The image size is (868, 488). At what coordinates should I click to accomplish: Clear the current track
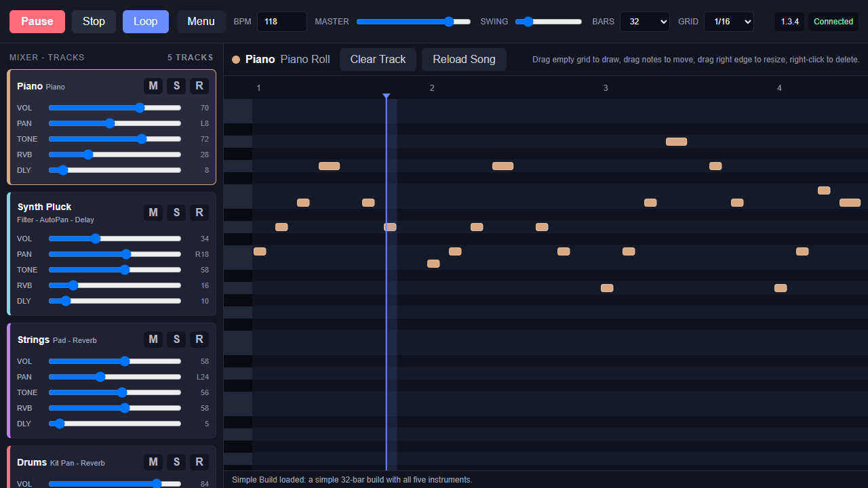point(378,60)
